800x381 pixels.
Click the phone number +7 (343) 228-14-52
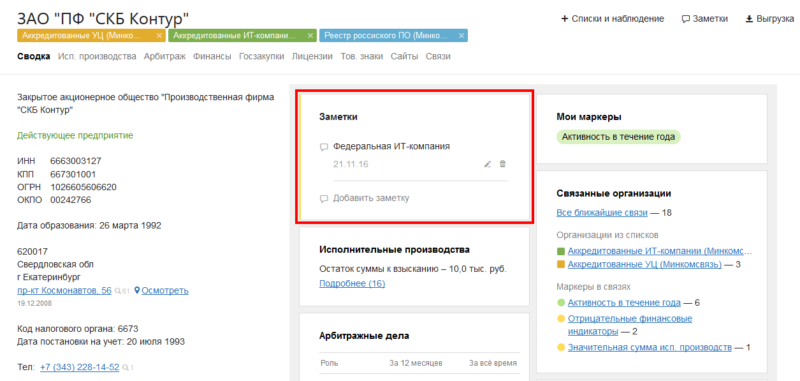[80, 367]
